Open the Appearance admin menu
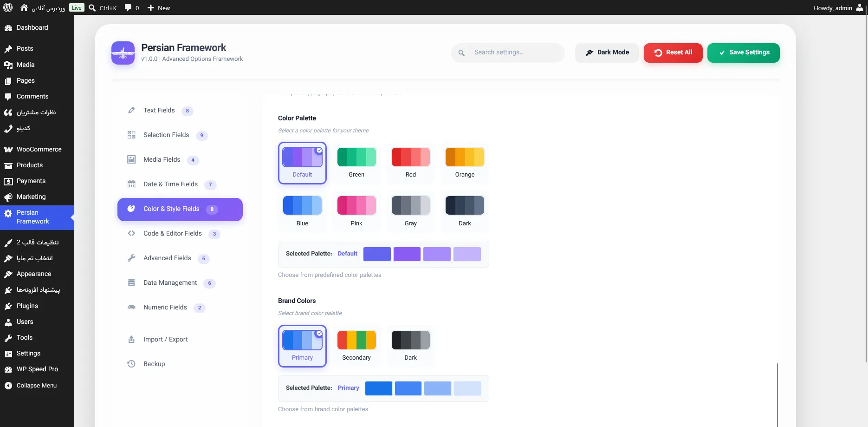This screenshot has height=427, width=868. tap(37, 274)
